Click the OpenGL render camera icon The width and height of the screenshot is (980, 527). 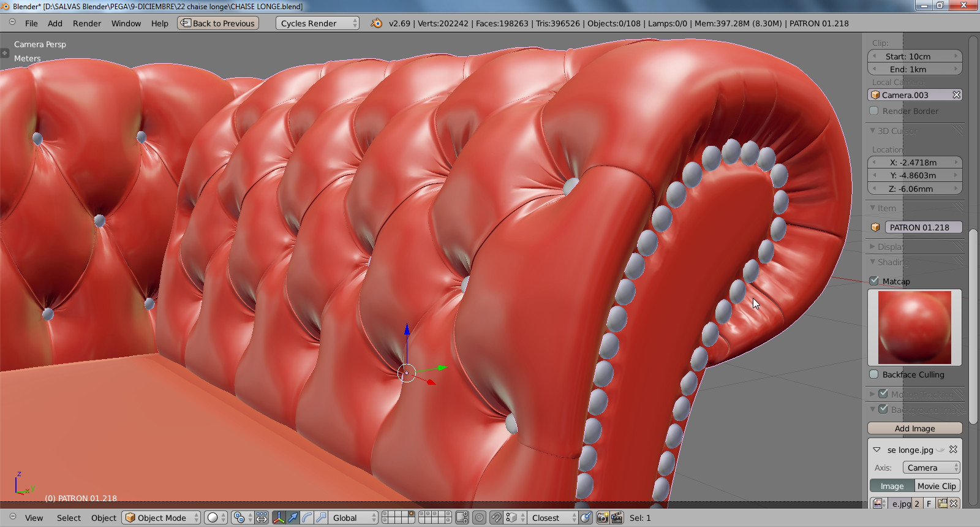[x=603, y=518]
